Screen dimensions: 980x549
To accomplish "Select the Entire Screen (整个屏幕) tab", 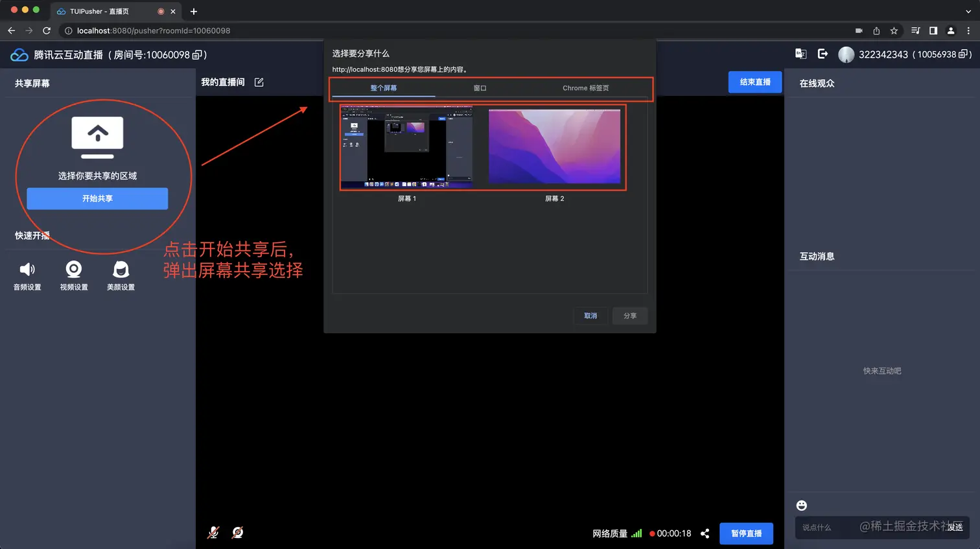I will [x=384, y=88].
